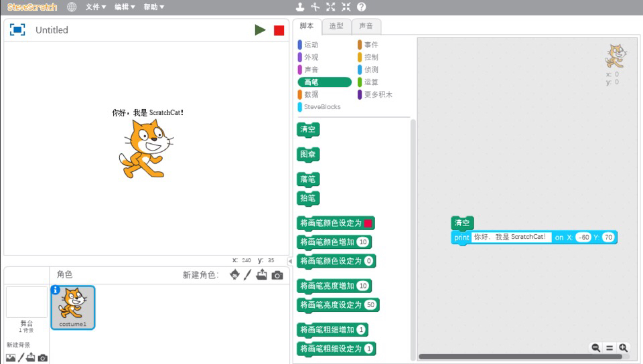This screenshot has height=364, width=643.
Task: Edit X value -60 in print block
Action: pos(583,237)
